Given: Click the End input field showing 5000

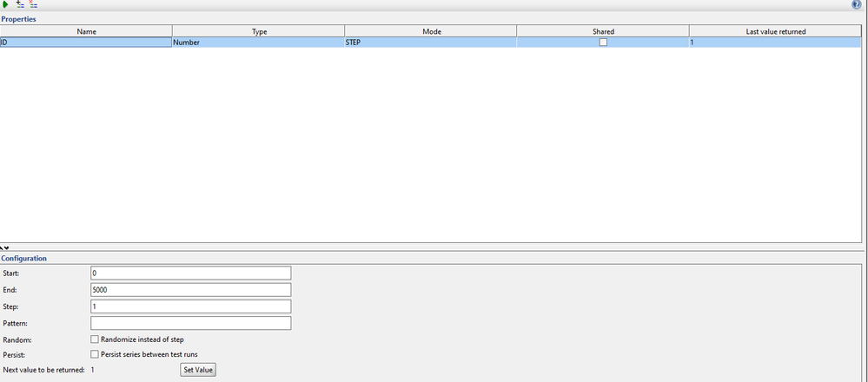Looking at the screenshot, I should click(190, 290).
